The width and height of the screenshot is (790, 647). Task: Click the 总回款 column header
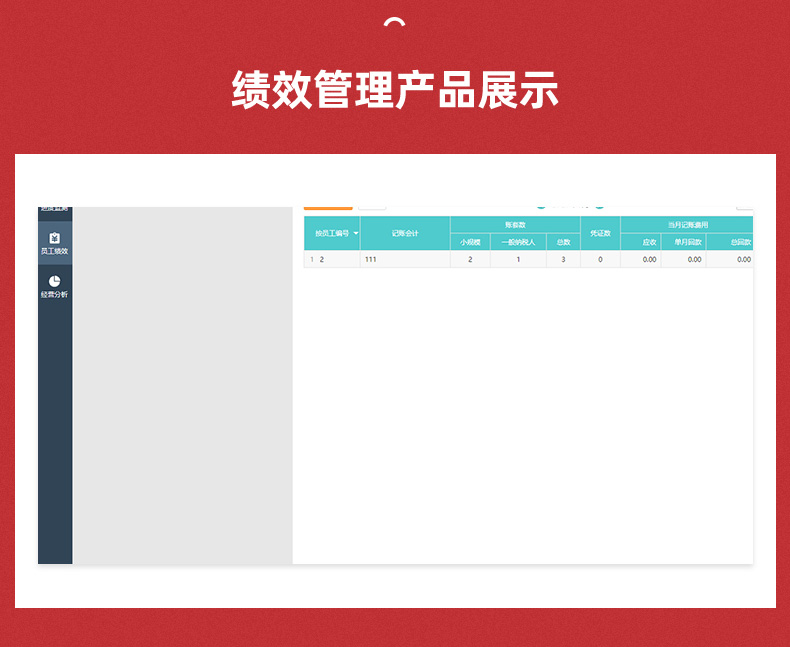click(x=730, y=242)
